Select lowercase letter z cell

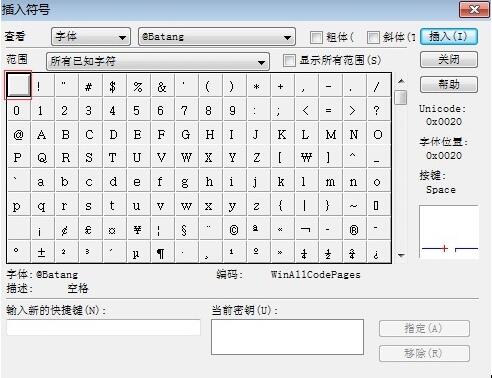tap(258, 205)
